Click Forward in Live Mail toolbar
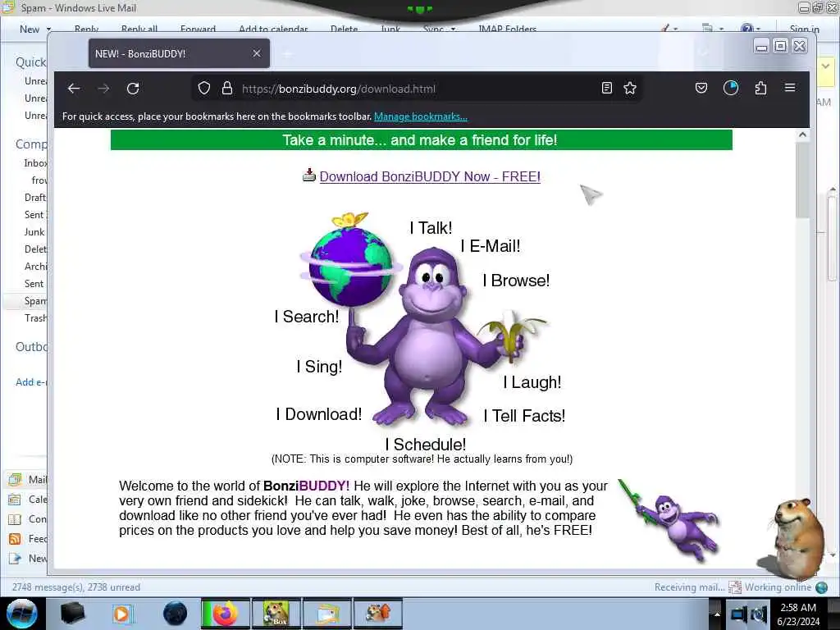840x630 pixels. pos(199,29)
